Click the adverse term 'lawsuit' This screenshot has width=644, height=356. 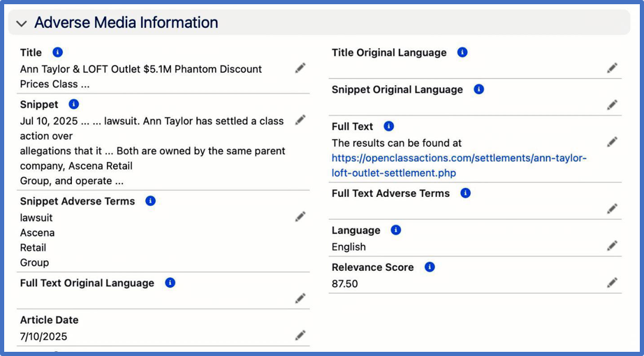coord(36,218)
